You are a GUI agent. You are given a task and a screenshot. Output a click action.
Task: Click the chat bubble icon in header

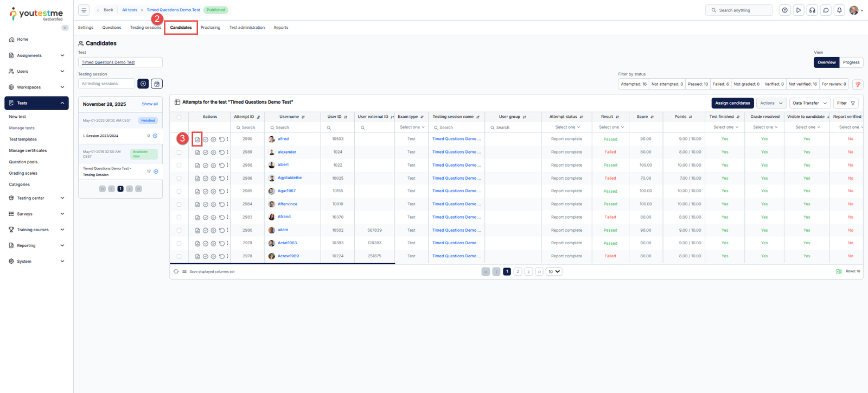(826, 10)
